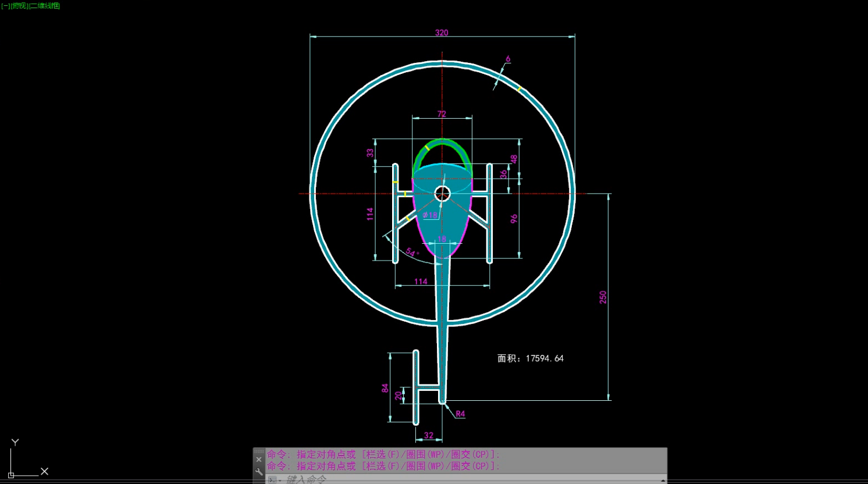Select the horizontal 114 skid spacing dimension
The image size is (868, 484).
tap(421, 282)
